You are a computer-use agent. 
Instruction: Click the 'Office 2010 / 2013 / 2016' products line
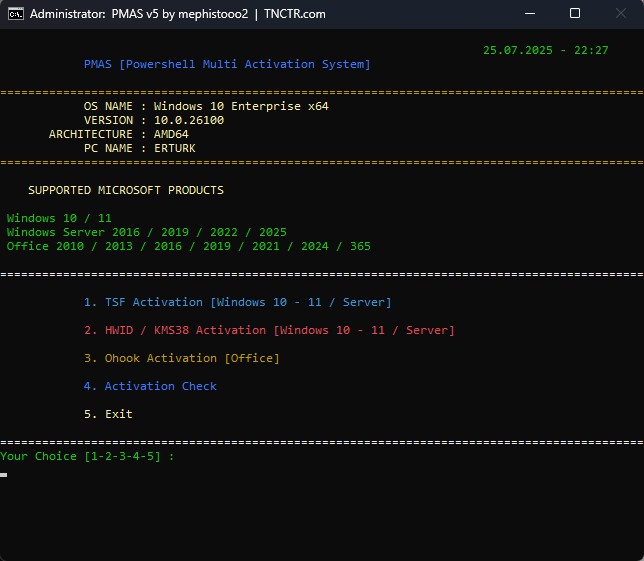click(189, 246)
